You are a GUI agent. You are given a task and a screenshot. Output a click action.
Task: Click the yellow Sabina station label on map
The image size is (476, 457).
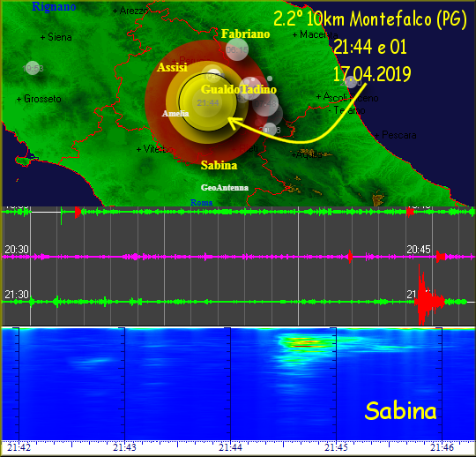click(x=219, y=165)
